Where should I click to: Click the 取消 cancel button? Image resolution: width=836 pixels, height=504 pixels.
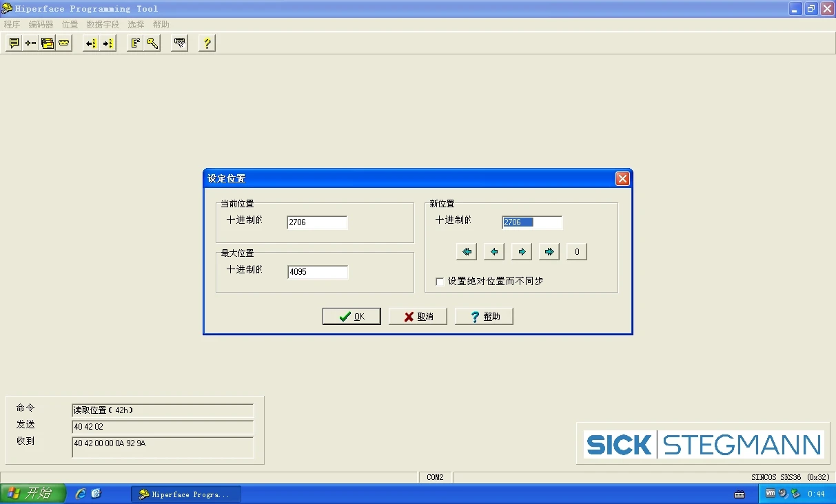click(x=418, y=316)
